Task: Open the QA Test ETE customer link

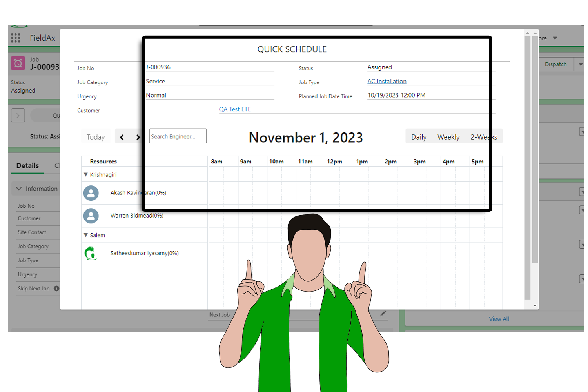Action: pyautogui.click(x=235, y=109)
